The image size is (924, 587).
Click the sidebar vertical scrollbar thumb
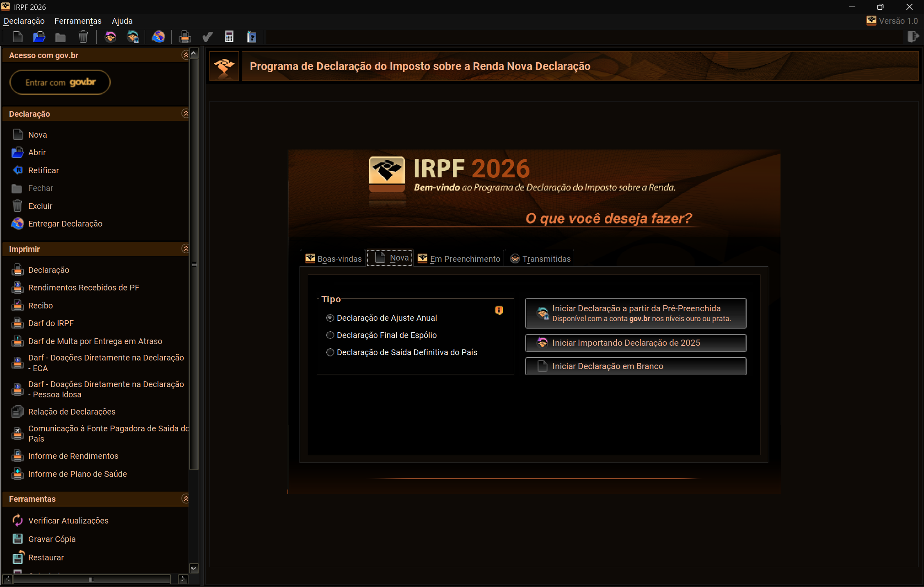pos(194,264)
